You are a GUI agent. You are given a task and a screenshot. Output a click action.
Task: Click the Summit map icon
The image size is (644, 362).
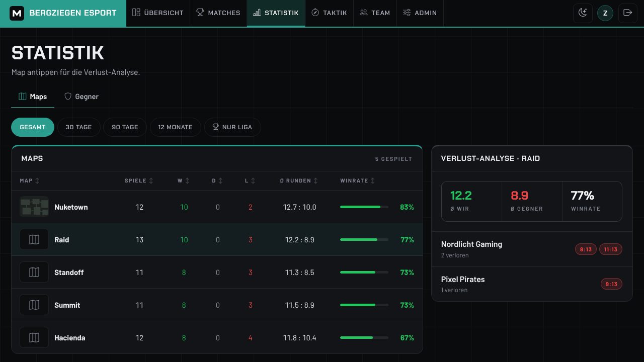(34, 305)
